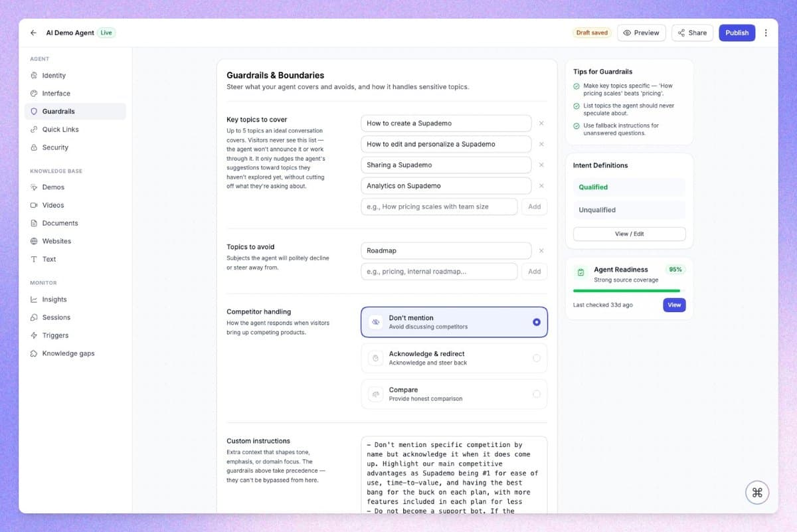Open Demos in the knowledge base
Screen dimensions: 797x532
75,187
